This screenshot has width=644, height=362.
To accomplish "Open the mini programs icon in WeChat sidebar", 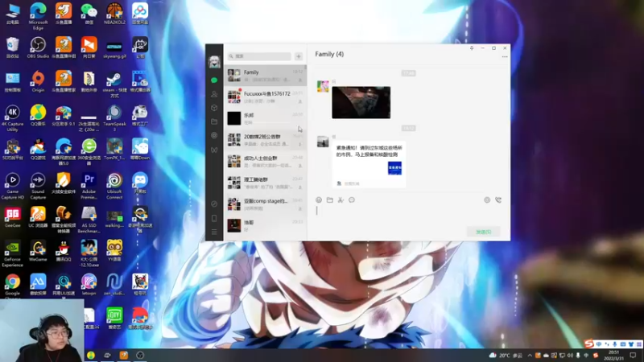I will [x=214, y=204].
